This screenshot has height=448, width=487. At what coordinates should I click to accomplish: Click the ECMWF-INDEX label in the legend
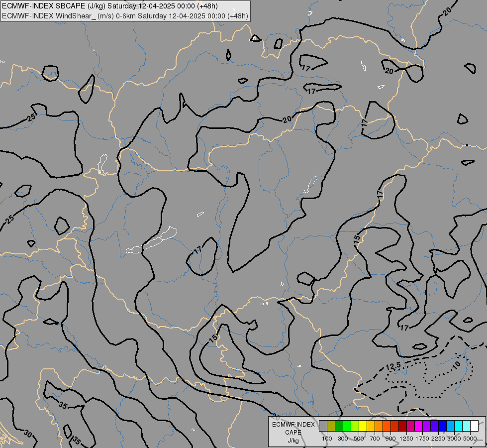tap(293, 425)
